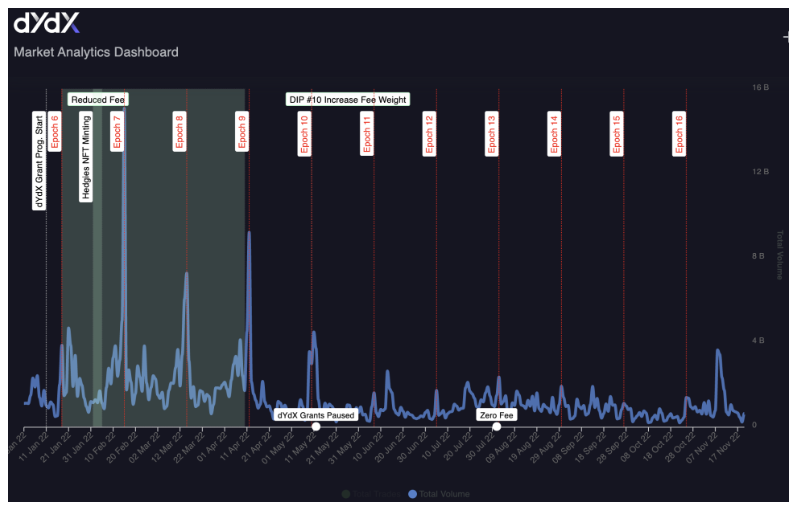Click the 8 B y-axis value

[x=758, y=256]
